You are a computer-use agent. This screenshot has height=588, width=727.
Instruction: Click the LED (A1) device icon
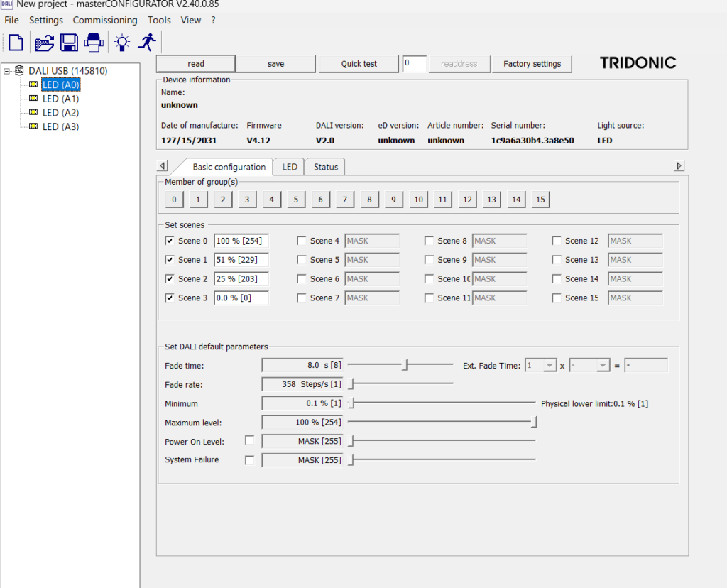[33, 98]
